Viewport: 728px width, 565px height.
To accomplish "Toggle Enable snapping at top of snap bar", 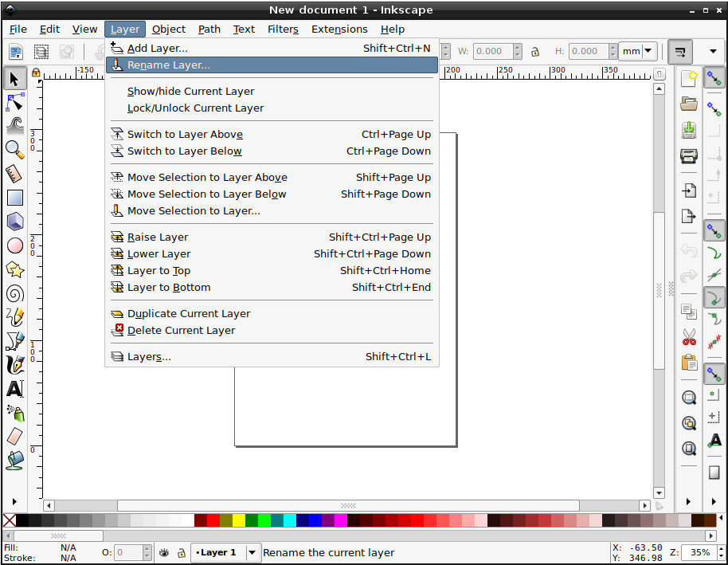I will pos(714,78).
